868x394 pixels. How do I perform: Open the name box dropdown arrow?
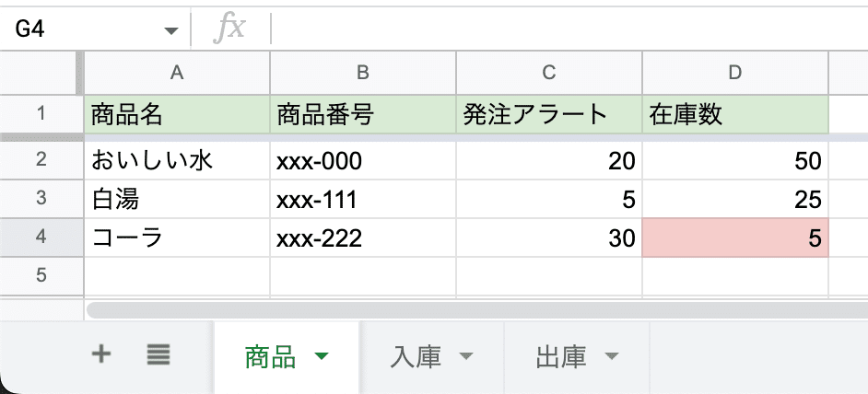(171, 29)
